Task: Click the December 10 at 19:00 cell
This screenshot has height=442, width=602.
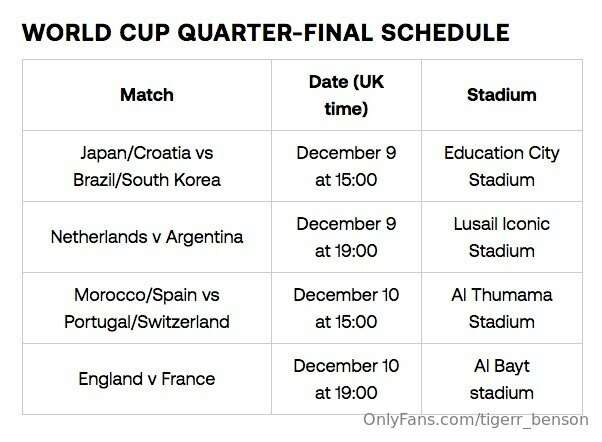Action: click(x=346, y=379)
